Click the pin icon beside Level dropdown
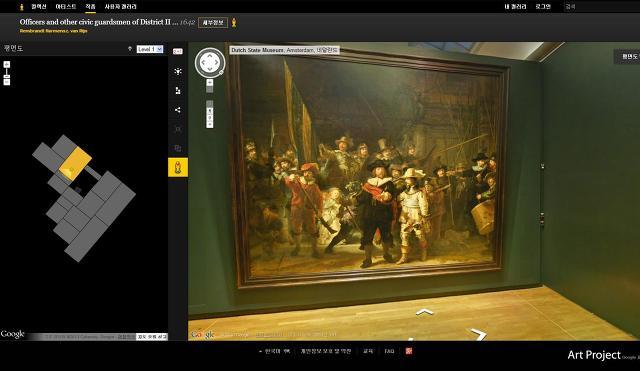640x371 pixels. coord(130,49)
